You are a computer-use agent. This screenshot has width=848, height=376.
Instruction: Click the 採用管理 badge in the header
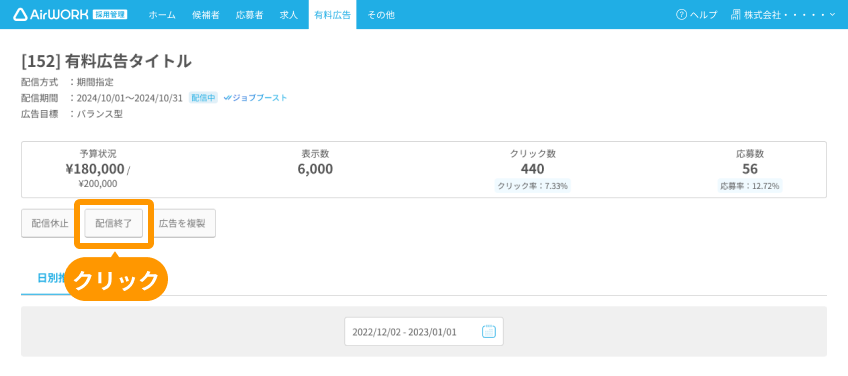point(110,15)
